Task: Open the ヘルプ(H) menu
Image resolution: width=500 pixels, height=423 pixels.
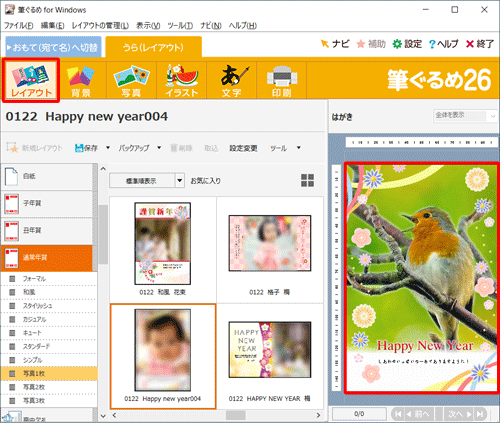Action: pyautogui.click(x=242, y=25)
